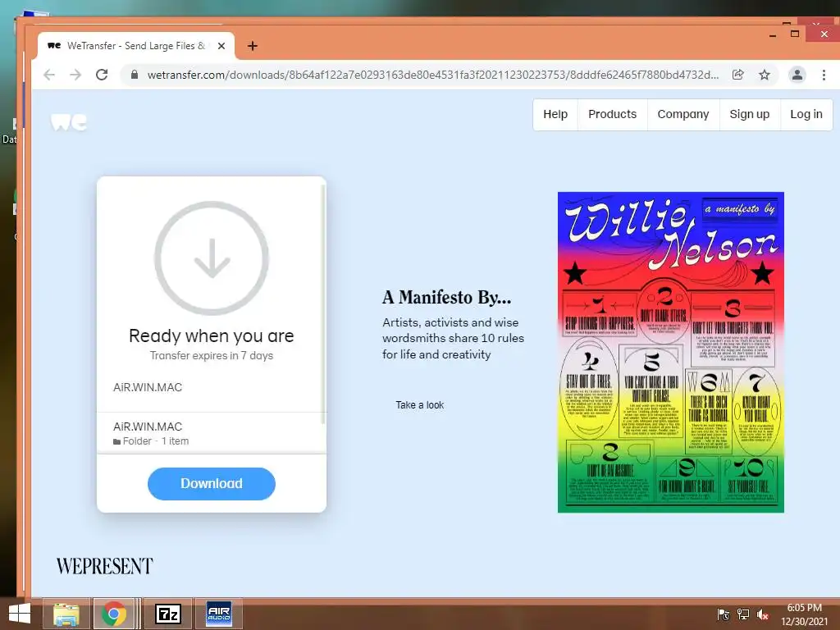The height and width of the screenshot is (630, 840).
Task: Open the Company menu
Action: pyautogui.click(x=683, y=114)
